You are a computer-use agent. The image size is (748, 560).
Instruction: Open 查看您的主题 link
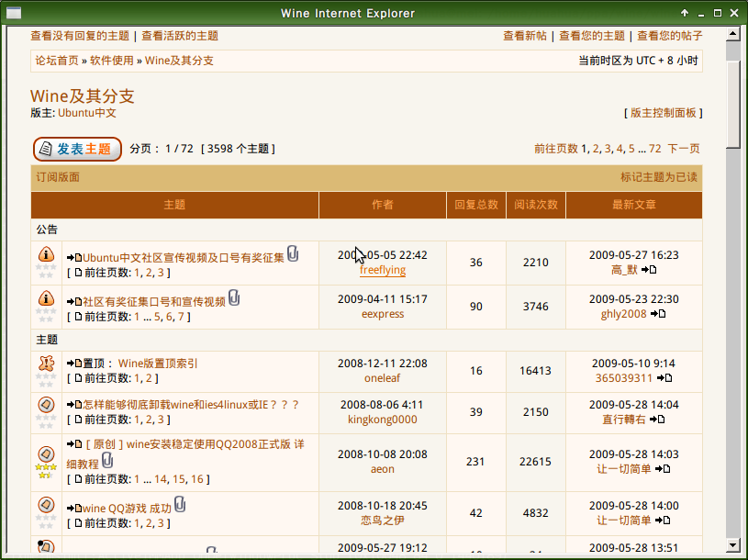click(x=592, y=36)
